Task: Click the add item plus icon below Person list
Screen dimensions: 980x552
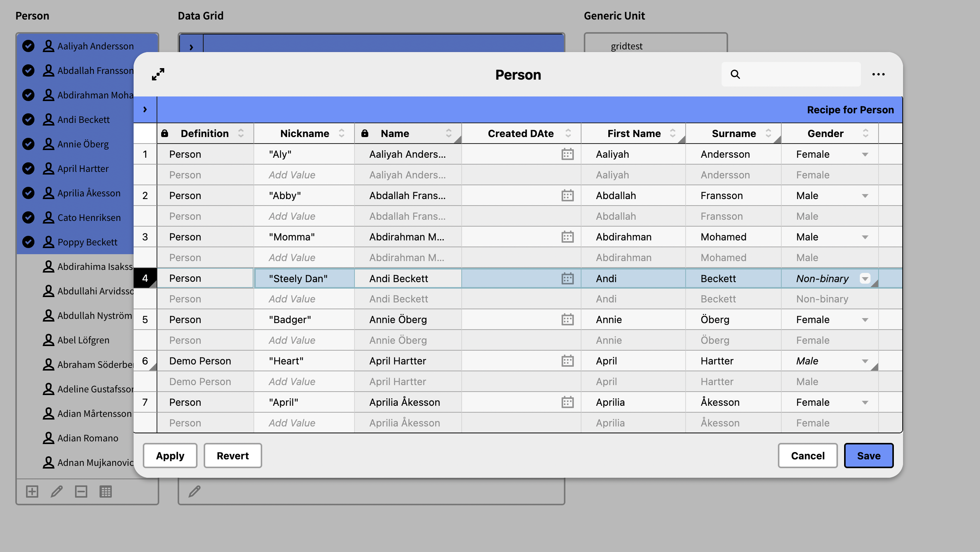Action: pos(32,491)
